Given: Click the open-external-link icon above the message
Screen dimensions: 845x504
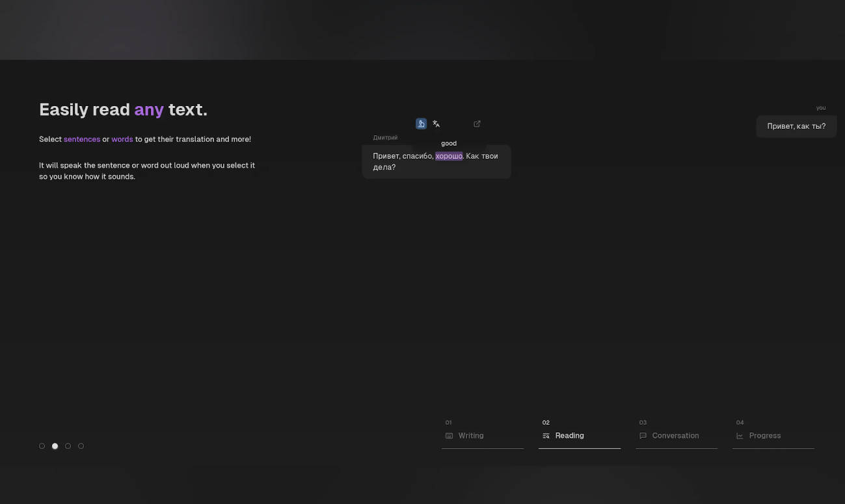Looking at the screenshot, I should [x=477, y=124].
